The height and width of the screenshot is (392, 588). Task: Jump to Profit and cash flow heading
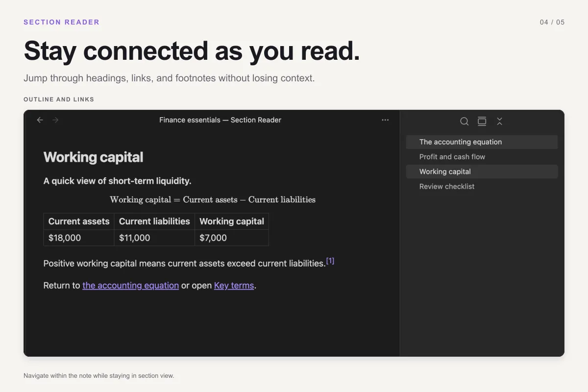[482, 157]
